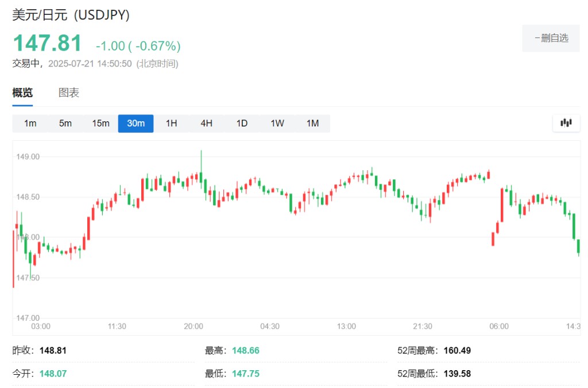Switch to 1D daily chart

(242, 124)
